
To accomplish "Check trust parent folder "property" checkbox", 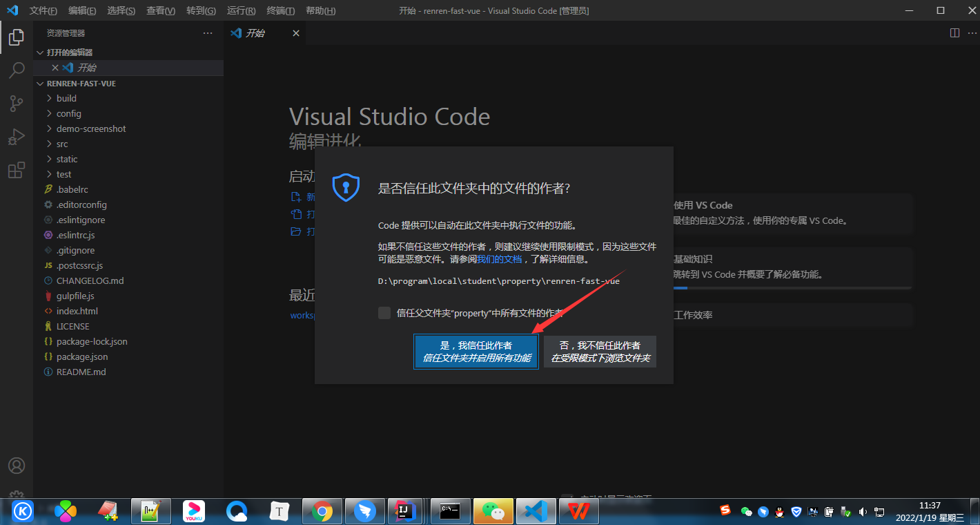I will pyautogui.click(x=384, y=313).
